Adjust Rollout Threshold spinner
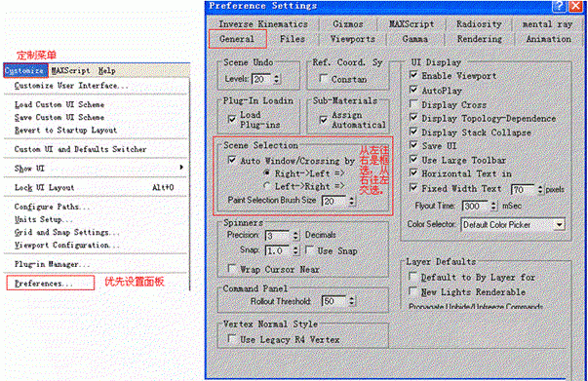Image resolution: width=588 pixels, height=381 pixels. pyautogui.click(x=351, y=301)
